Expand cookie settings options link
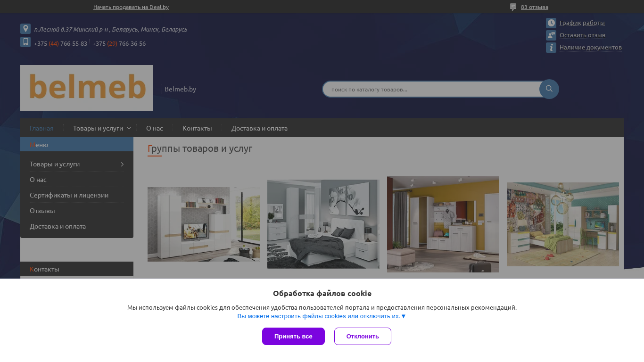The width and height of the screenshot is (644, 362). (x=322, y=316)
